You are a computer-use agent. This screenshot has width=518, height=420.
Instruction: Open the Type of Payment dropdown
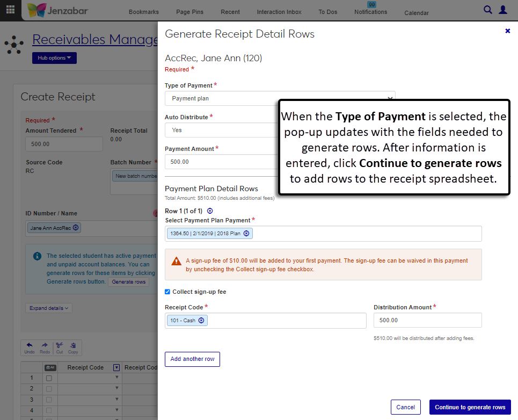tap(280, 98)
